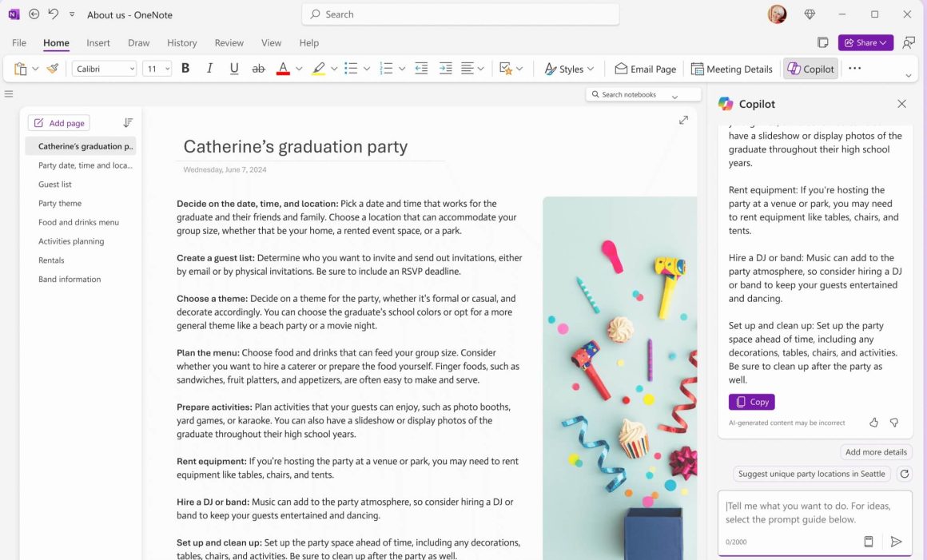Switch to the Draw tab
Image resolution: width=927 pixels, height=560 pixels.
click(138, 42)
